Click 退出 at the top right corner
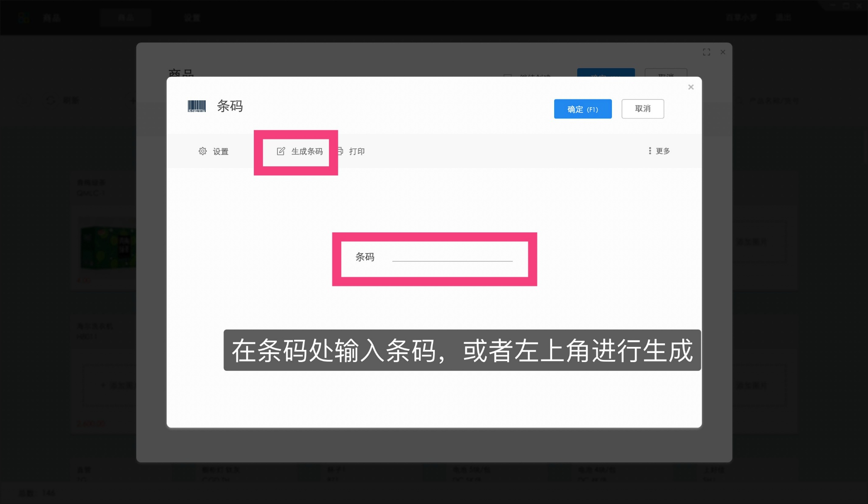This screenshot has width=868, height=504. 784,17
